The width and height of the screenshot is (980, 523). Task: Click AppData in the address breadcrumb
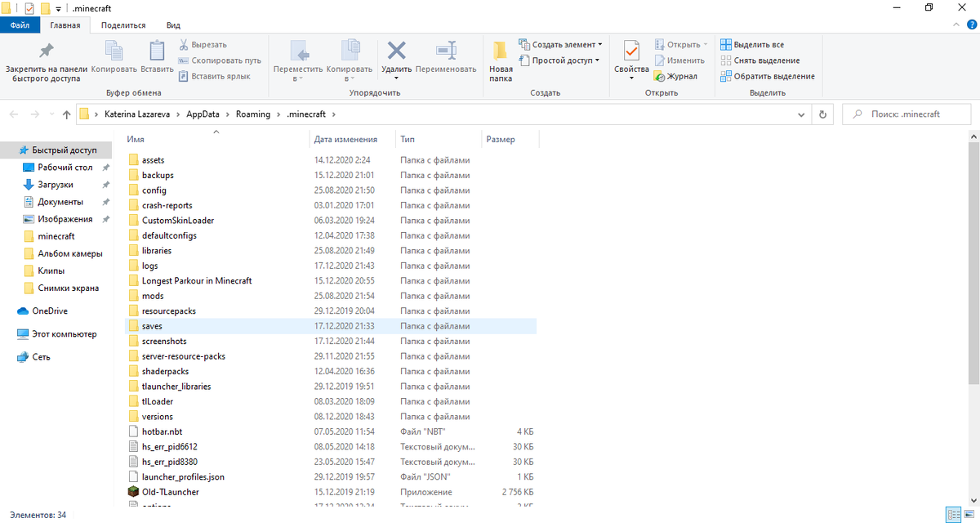(x=204, y=114)
